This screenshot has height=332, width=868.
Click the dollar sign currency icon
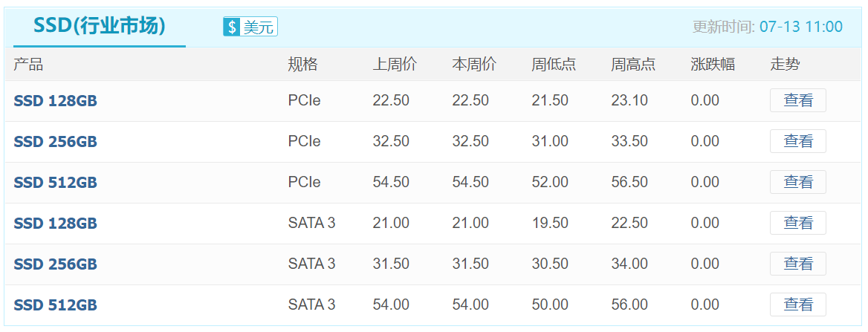[232, 27]
